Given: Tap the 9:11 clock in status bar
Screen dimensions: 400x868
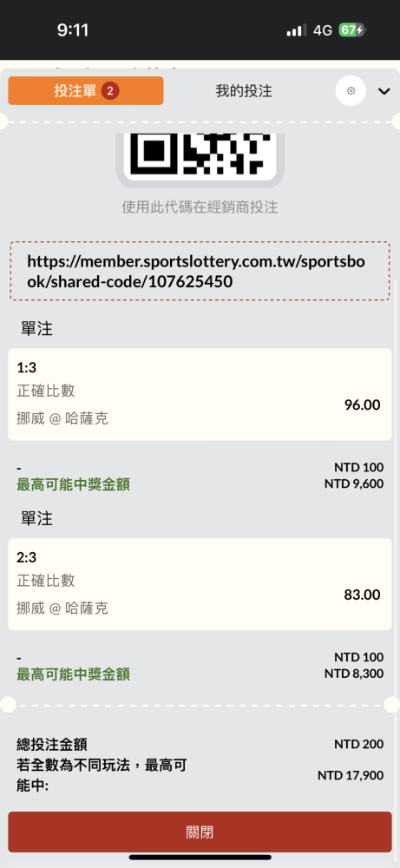Looking at the screenshot, I should coord(73,30).
